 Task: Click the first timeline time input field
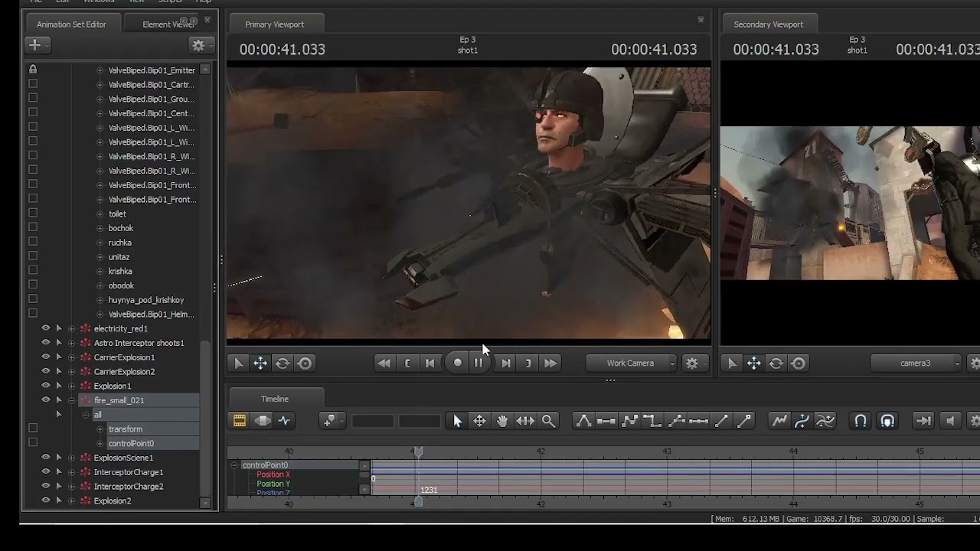(x=373, y=421)
